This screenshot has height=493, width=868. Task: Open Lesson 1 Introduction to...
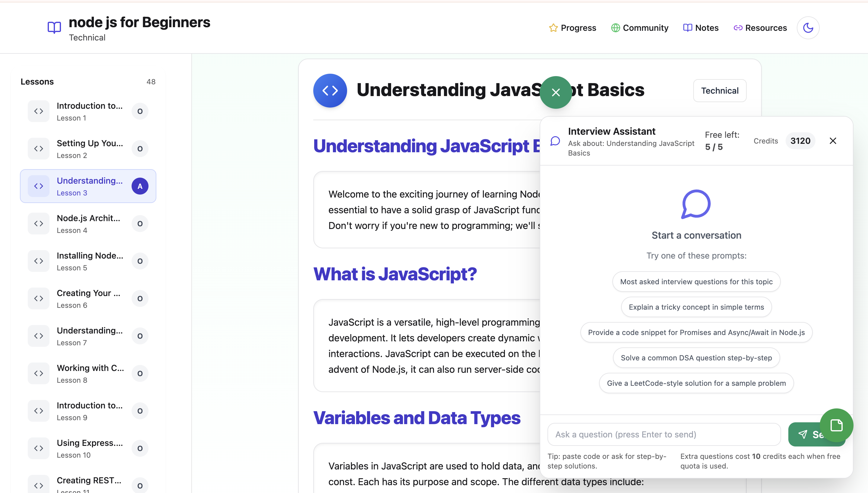coord(88,111)
